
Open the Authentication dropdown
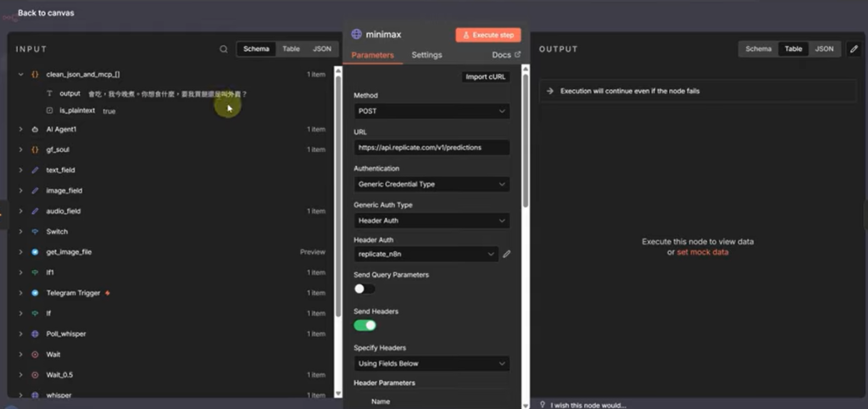coord(431,184)
